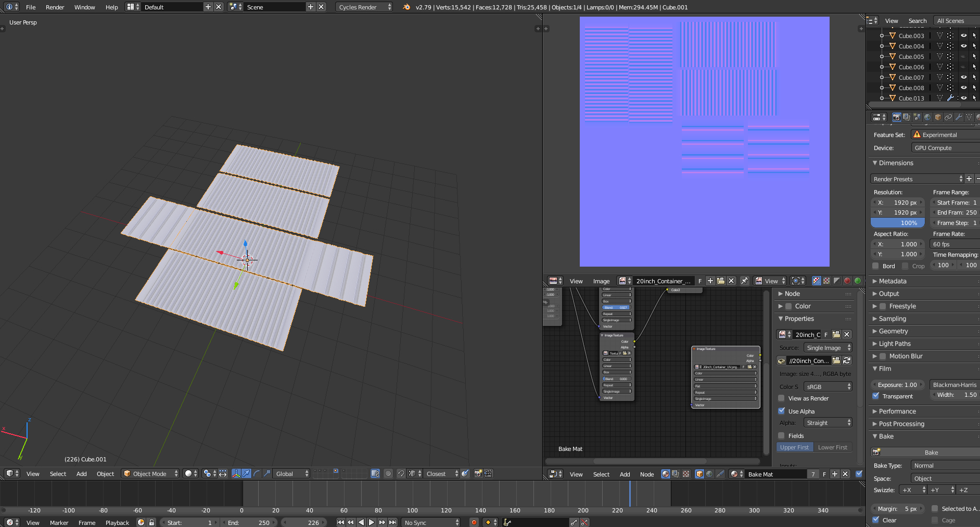Open the Image menu in image editor
The height and width of the screenshot is (527, 980).
pyautogui.click(x=601, y=281)
